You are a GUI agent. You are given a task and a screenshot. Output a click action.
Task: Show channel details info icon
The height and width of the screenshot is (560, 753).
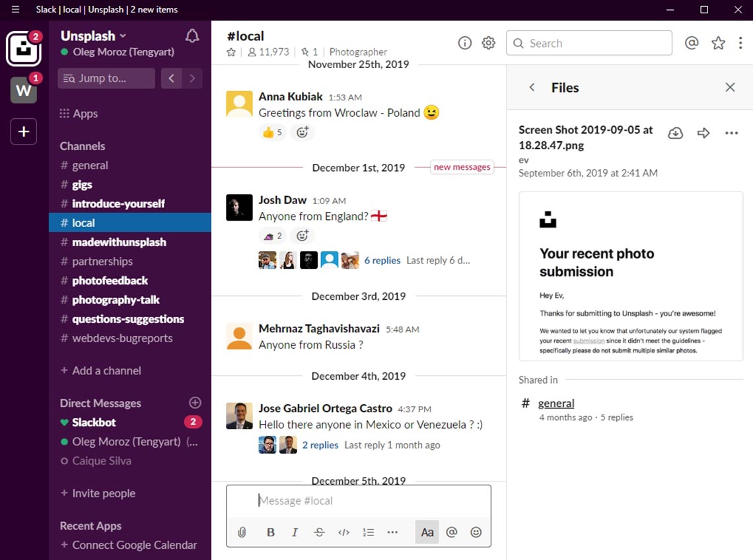pyautogui.click(x=464, y=43)
